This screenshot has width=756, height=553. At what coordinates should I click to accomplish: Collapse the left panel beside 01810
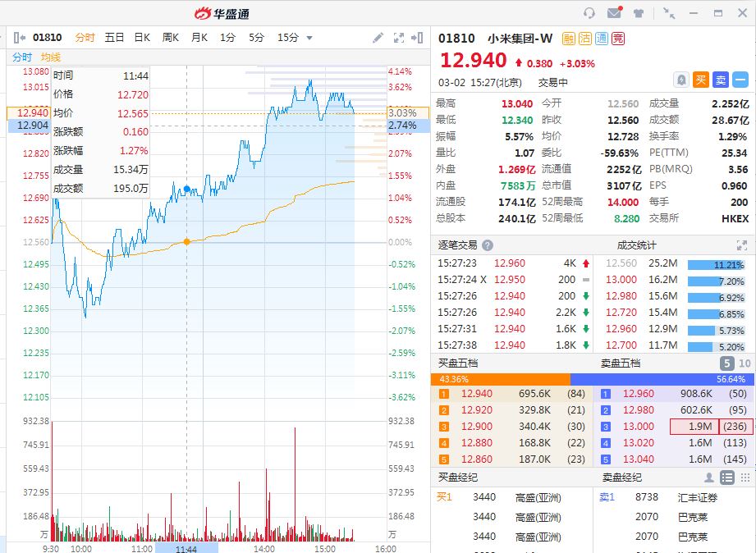coord(19,38)
